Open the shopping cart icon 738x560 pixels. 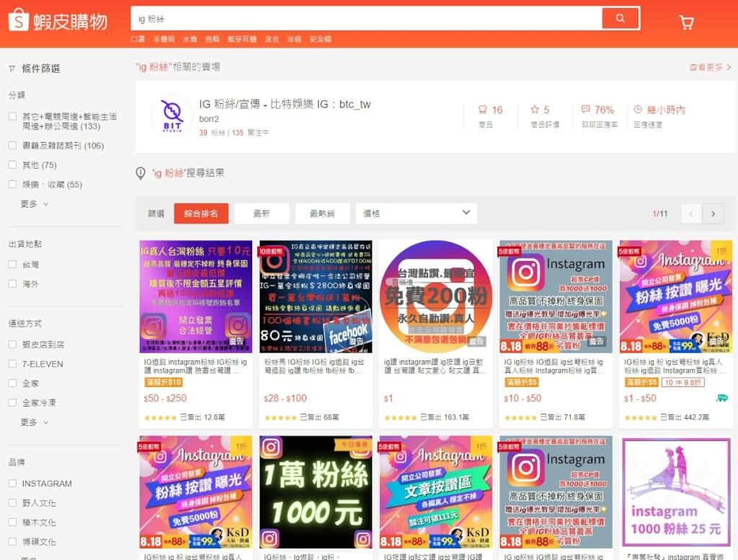pyautogui.click(x=686, y=22)
